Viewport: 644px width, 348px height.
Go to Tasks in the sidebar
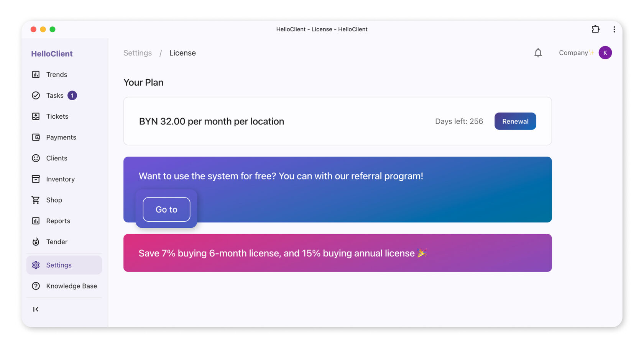(x=55, y=95)
